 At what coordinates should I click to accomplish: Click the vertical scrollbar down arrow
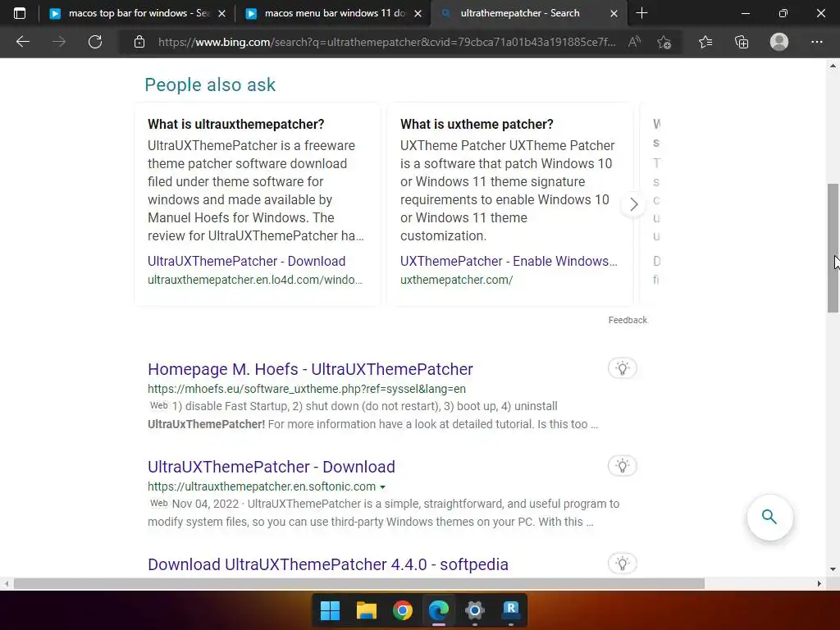[833, 569]
